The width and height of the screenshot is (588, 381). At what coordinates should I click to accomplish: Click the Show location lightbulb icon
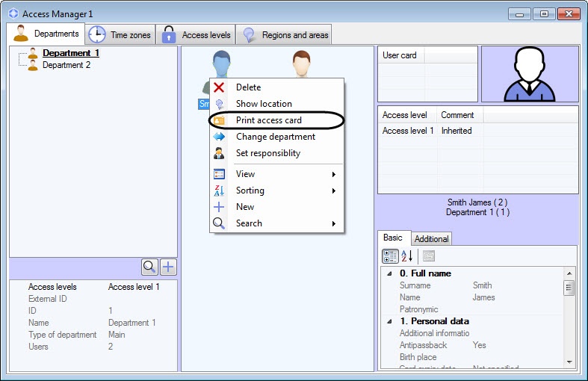[x=220, y=104]
